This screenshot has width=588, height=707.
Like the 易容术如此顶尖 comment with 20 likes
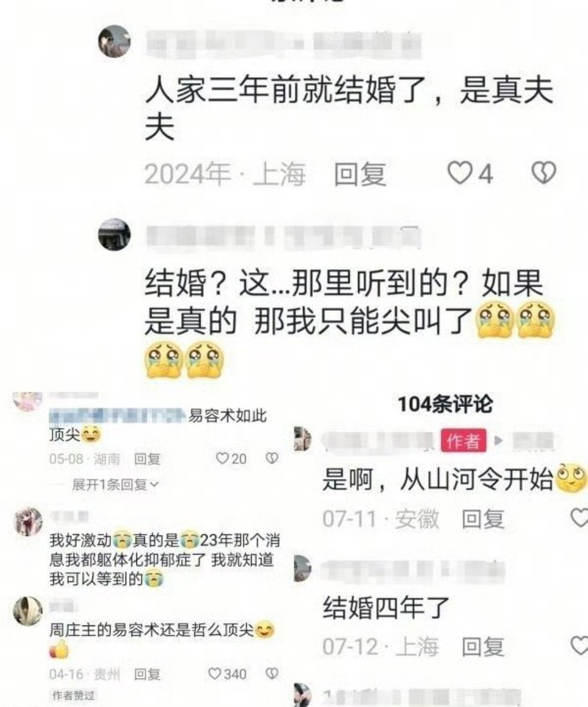[222, 459]
